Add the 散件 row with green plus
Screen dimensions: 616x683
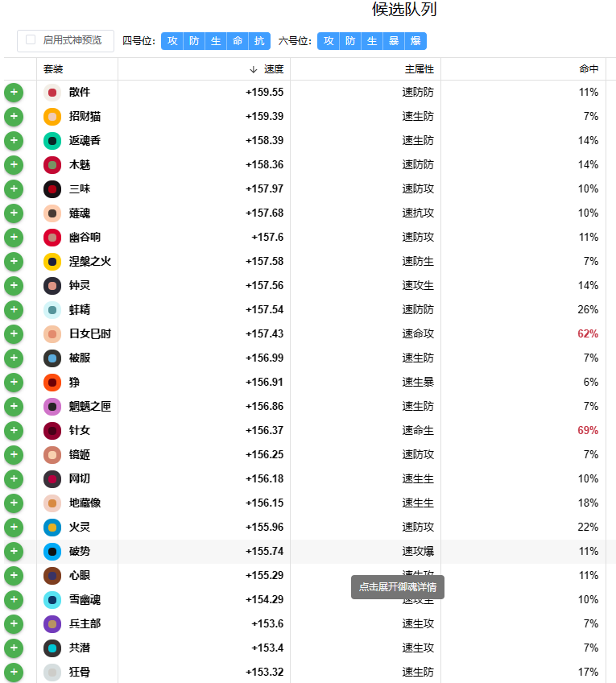14,93
